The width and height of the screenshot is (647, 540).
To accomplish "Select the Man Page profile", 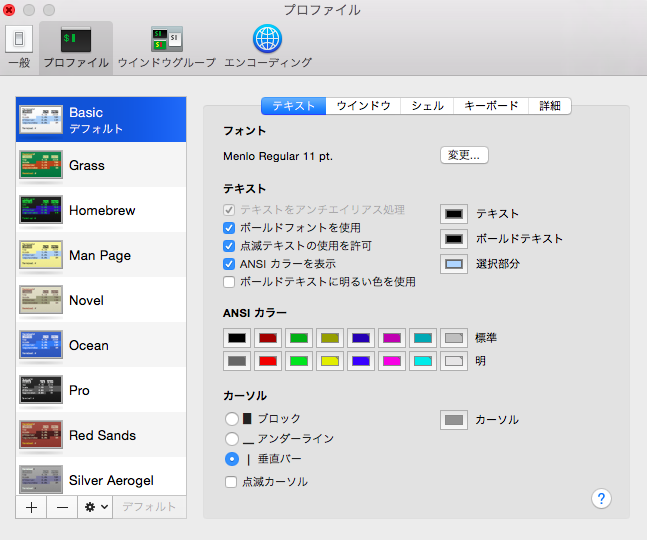I will [101, 255].
